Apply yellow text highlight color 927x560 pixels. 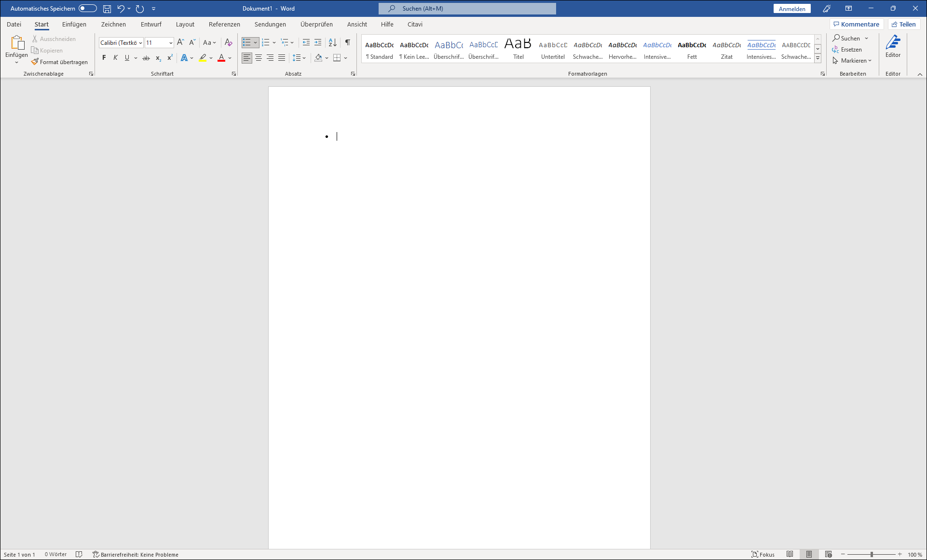(x=203, y=58)
